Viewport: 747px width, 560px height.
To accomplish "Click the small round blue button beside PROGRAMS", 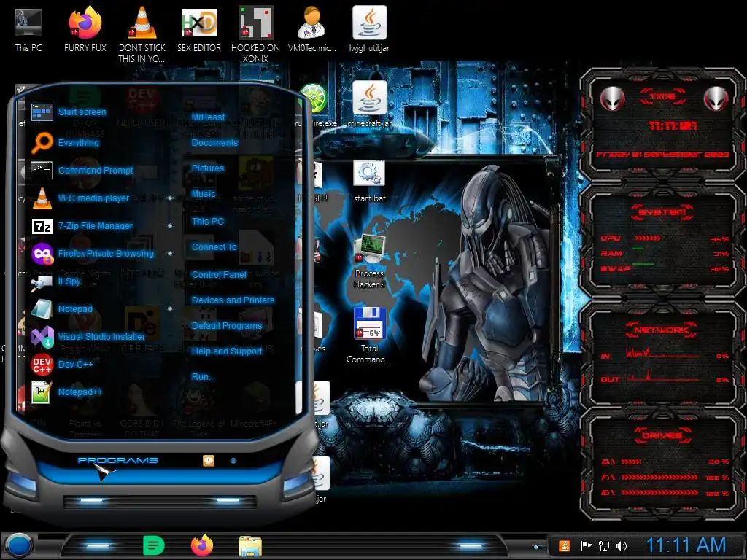I will point(233,461).
